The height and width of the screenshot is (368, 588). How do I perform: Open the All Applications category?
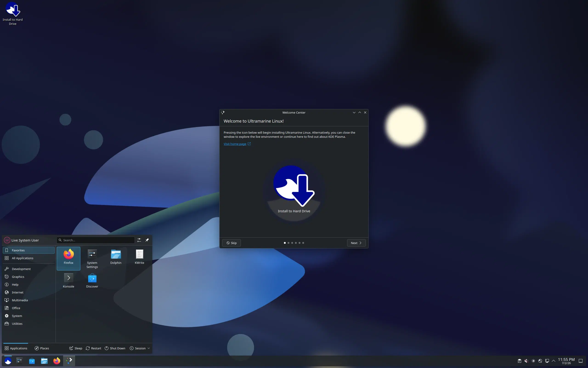point(29,258)
